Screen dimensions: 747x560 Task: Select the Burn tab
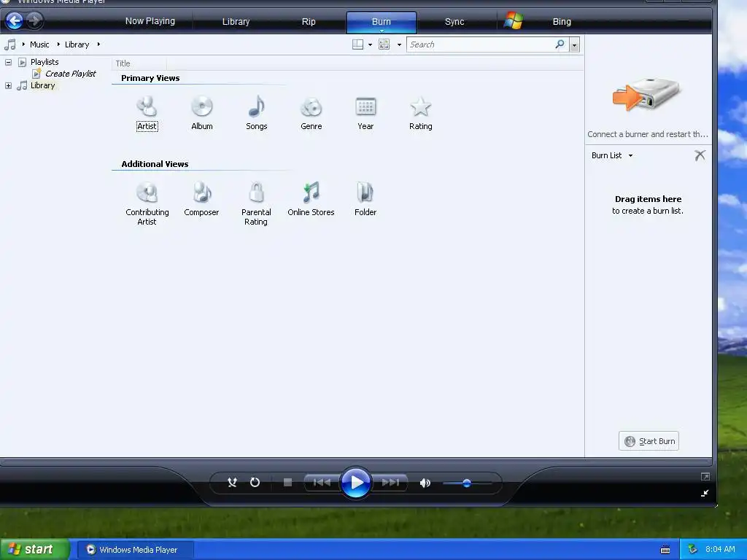[x=381, y=20]
